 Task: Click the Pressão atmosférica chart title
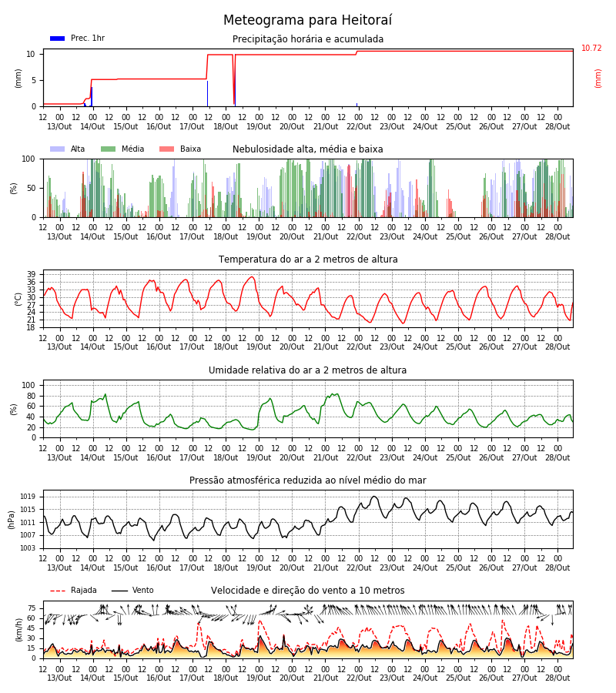[x=307, y=480]
